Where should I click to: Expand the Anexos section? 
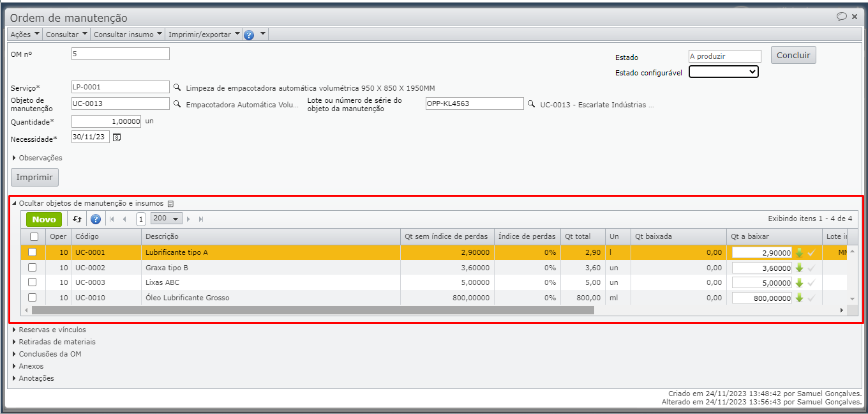[27, 366]
